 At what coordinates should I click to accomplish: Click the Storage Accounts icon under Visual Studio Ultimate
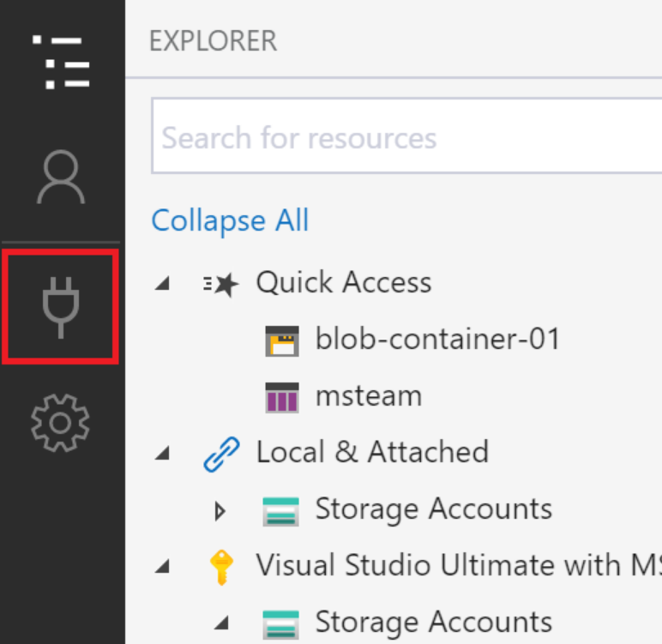coord(280,624)
